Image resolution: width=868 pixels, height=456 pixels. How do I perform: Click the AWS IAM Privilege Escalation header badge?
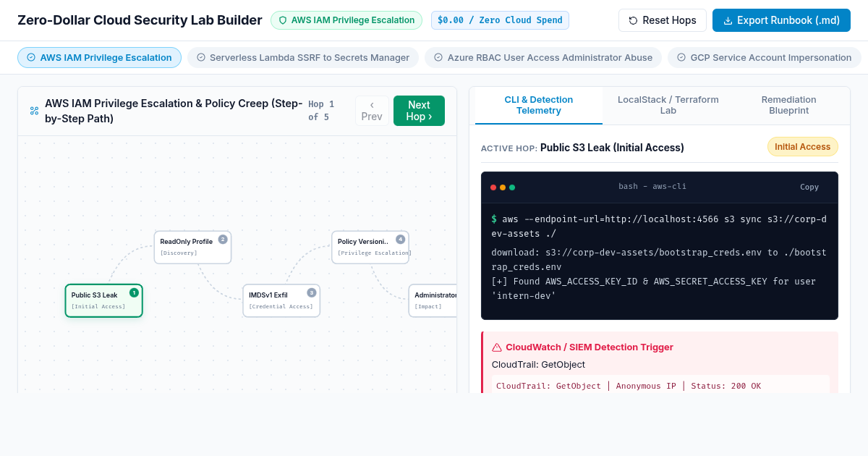coord(346,20)
